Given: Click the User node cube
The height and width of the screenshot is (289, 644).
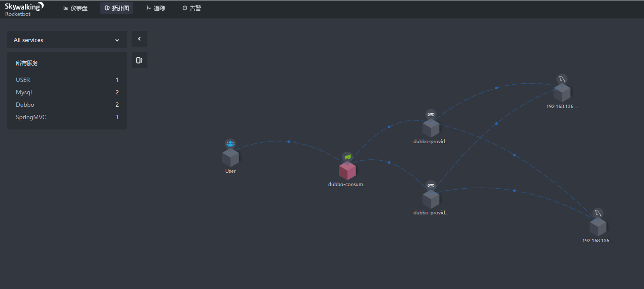Looking at the screenshot, I should [231, 158].
